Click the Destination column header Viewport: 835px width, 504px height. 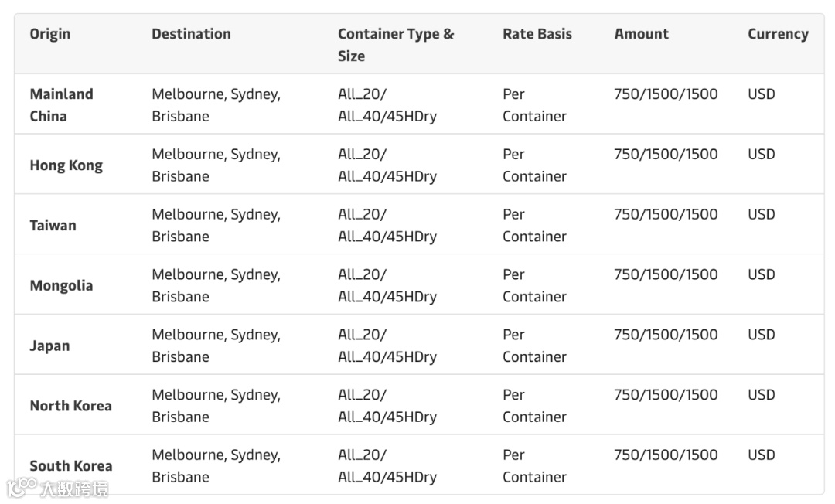coord(191,34)
